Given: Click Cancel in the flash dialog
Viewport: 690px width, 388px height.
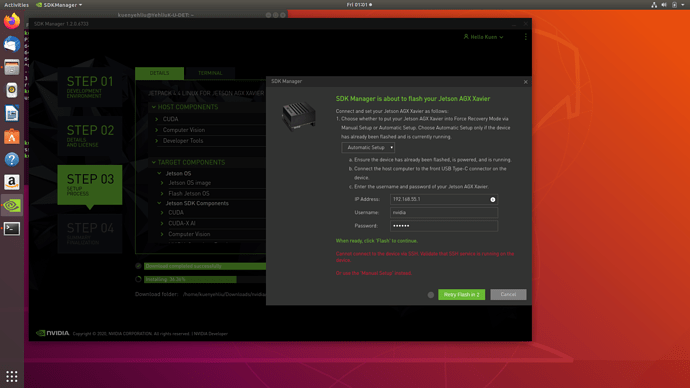Looking at the screenshot, I should [508, 294].
